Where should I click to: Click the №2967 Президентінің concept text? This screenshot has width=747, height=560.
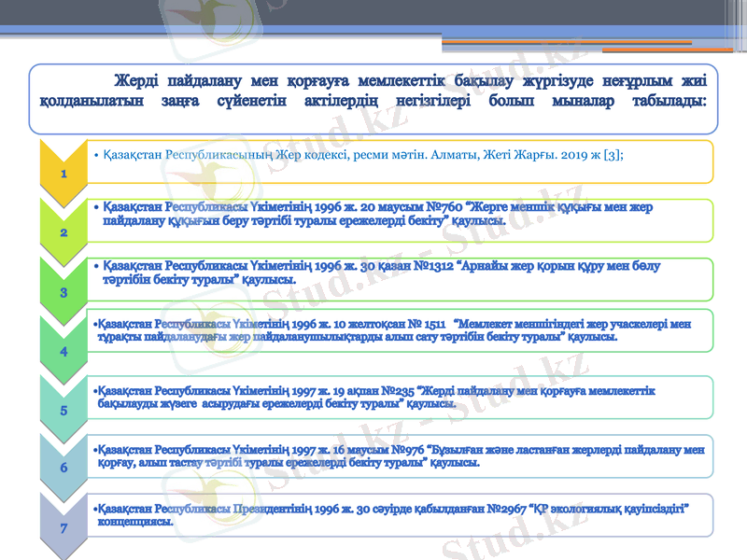(392, 514)
